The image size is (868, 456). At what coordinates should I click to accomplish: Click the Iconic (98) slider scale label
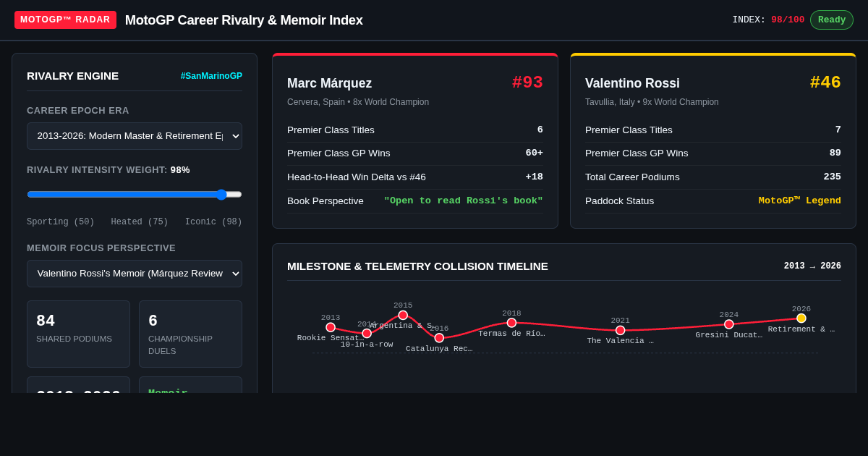click(x=213, y=222)
